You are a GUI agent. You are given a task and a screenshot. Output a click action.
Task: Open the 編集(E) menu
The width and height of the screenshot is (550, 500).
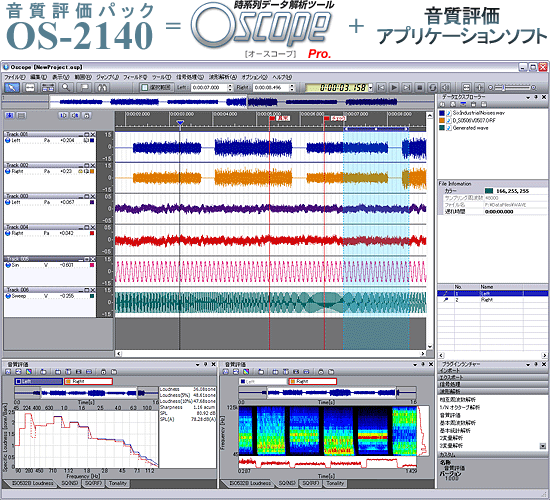pyautogui.click(x=39, y=77)
